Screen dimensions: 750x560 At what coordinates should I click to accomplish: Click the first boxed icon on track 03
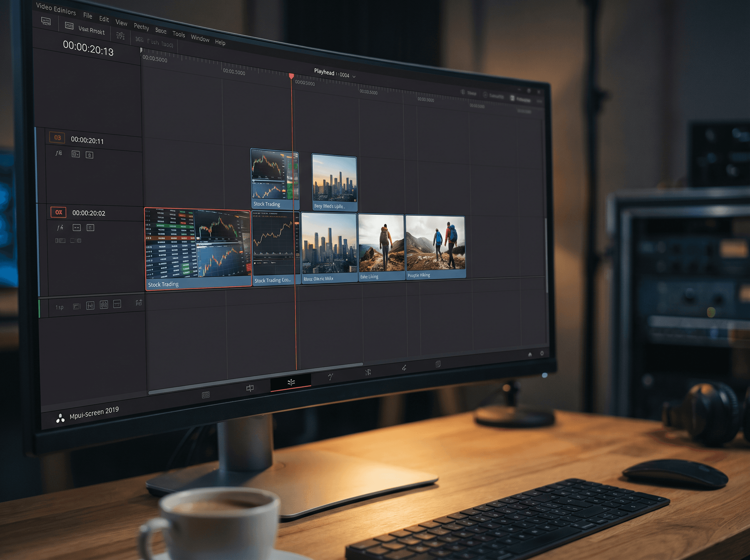(x=76, y=154)
